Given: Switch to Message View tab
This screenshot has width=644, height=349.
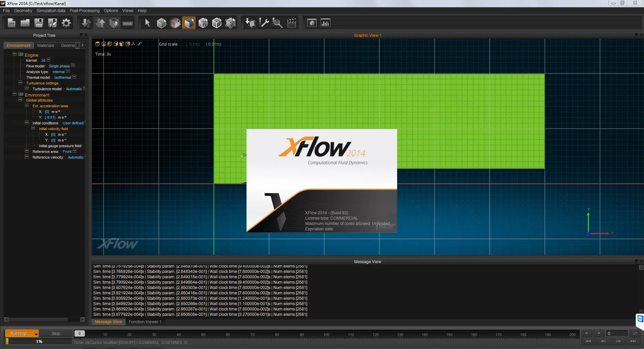Looking at the screenshot, I should [108, 322].
